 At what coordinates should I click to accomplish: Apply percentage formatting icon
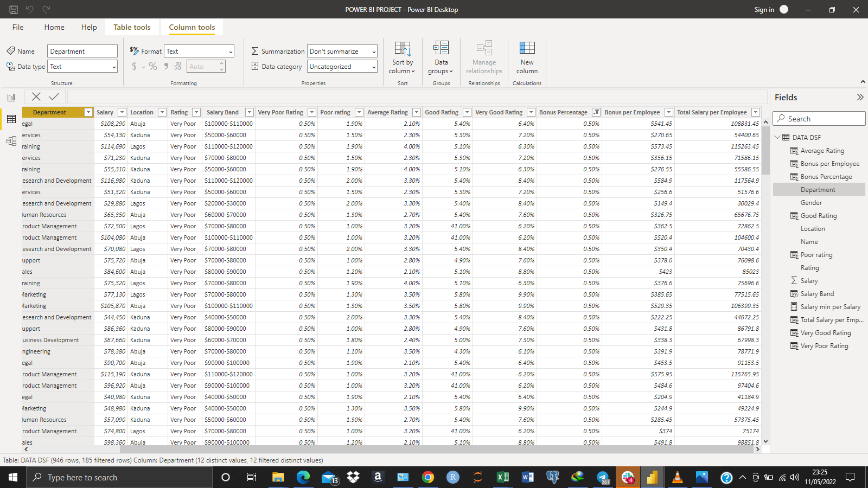152,66
